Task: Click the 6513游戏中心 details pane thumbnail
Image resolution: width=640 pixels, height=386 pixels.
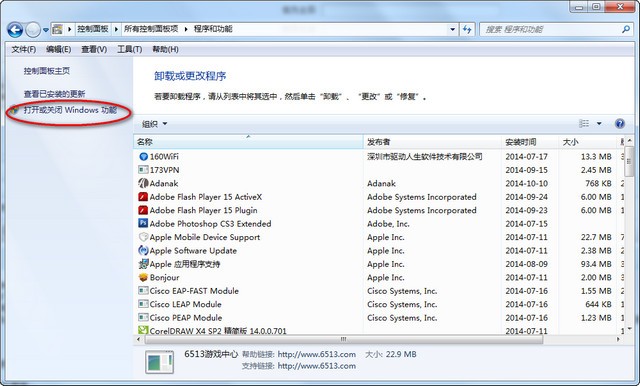Action: click(x=160, y=362)
